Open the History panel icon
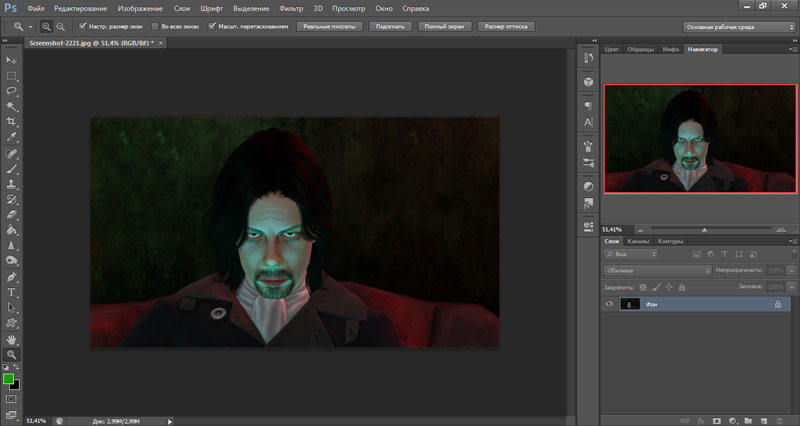Screen dimensions: 800x426 (x=588, y=58)
